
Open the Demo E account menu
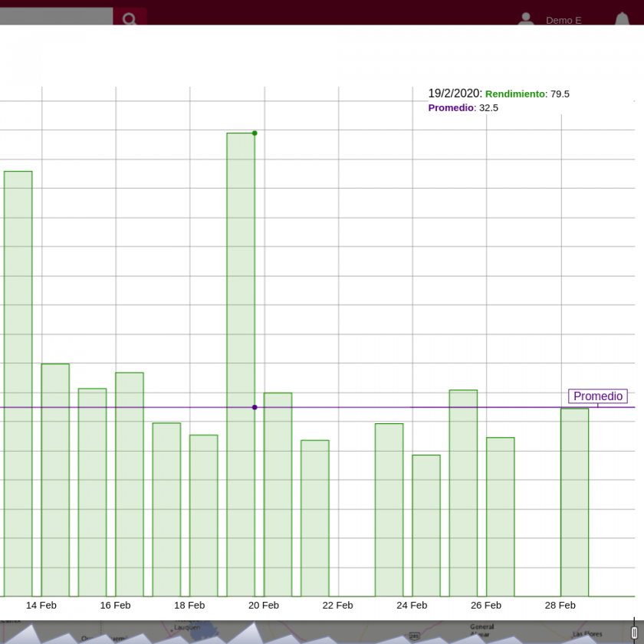563,20
